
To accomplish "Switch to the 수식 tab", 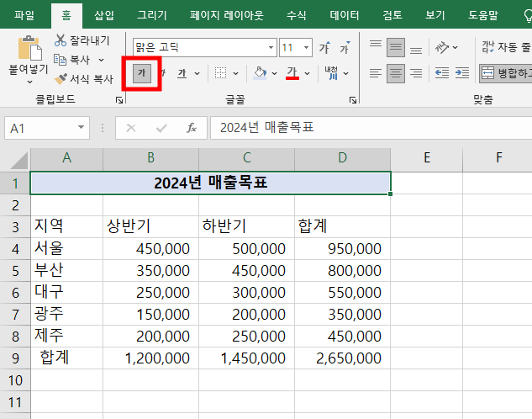I will (x=297, y=15).
